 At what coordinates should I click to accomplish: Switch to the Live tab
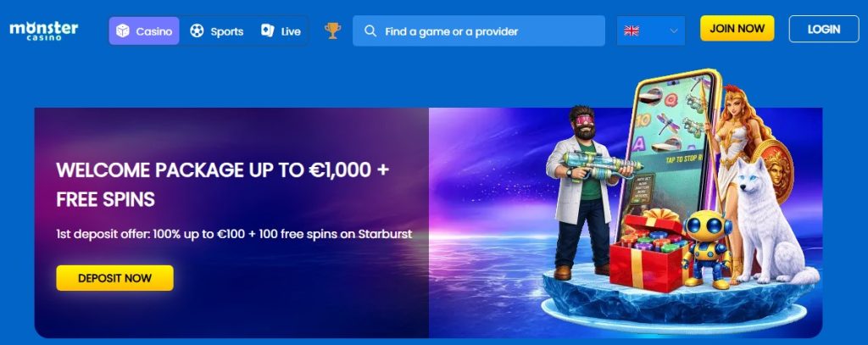point(281,31)
